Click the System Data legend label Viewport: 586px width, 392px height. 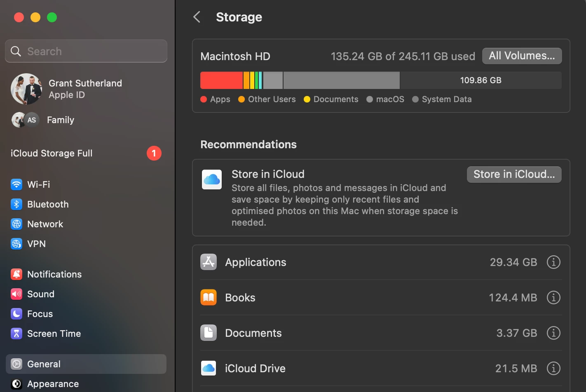pyautogui.click(x=447, y=99)
